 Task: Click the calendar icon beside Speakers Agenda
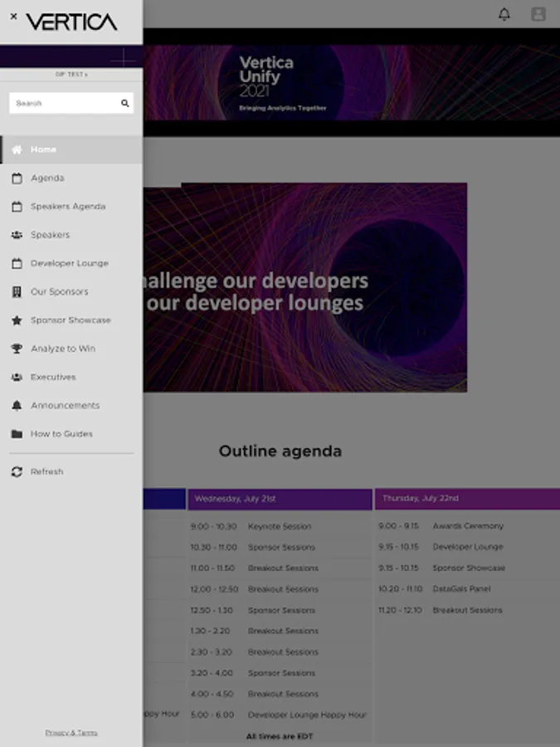pos(17,207)
